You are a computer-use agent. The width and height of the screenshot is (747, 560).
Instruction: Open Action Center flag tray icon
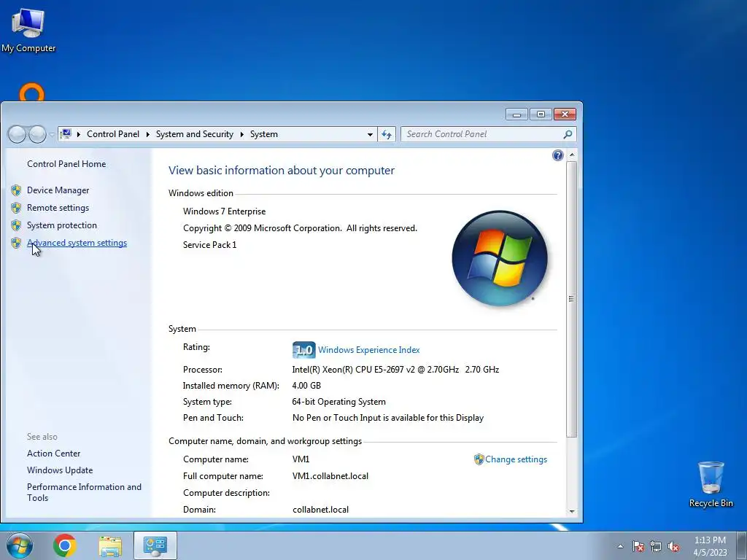(638, 546)
